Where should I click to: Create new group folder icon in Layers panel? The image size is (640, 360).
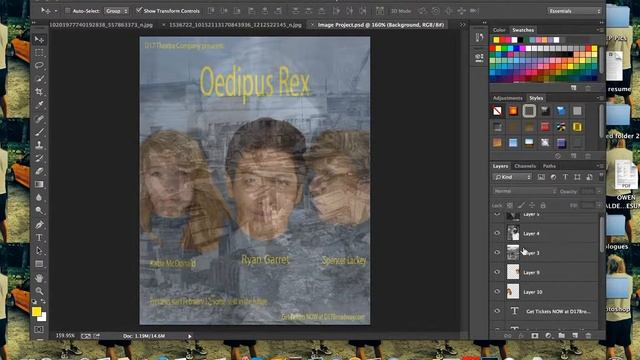(x=562, y=336)
